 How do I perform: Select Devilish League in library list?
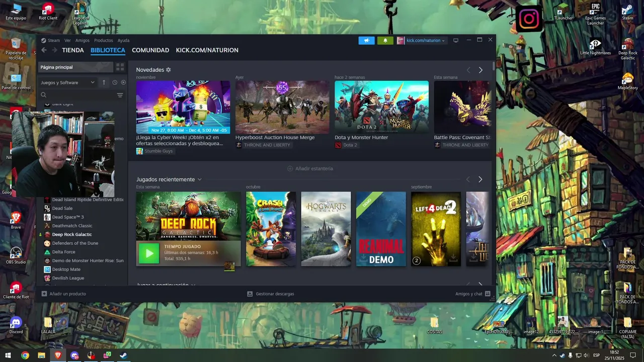click(68, 278)
